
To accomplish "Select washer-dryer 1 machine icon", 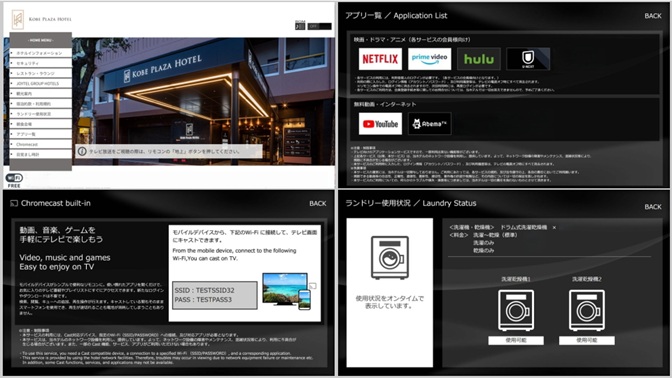I will (x=516, y=310).
